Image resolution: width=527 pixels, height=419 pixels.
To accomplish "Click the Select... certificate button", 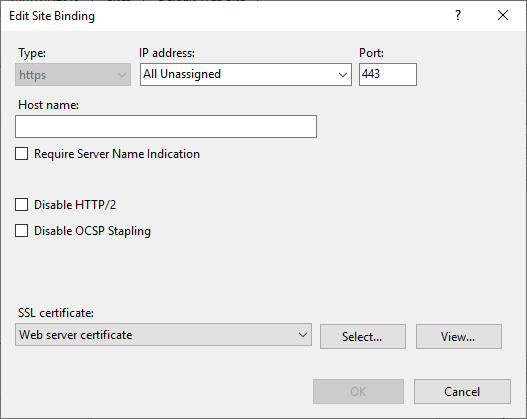I will [x=363, y=336].
